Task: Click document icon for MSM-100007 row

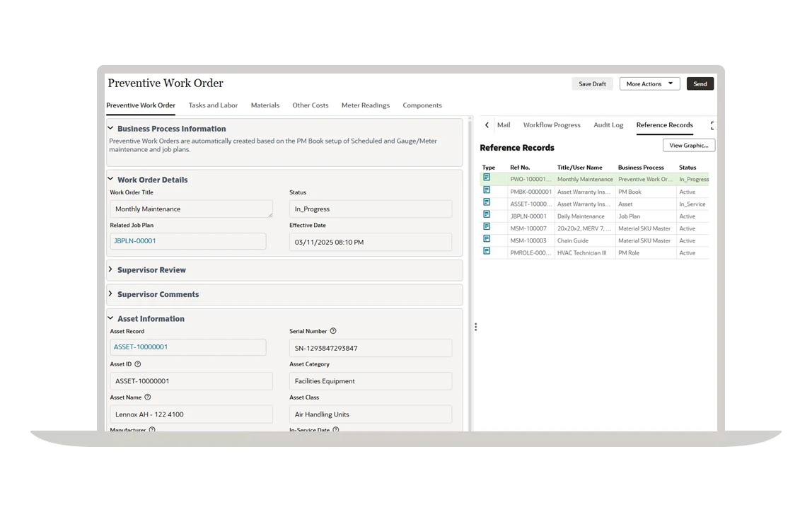Action: [x=487, y=227]
